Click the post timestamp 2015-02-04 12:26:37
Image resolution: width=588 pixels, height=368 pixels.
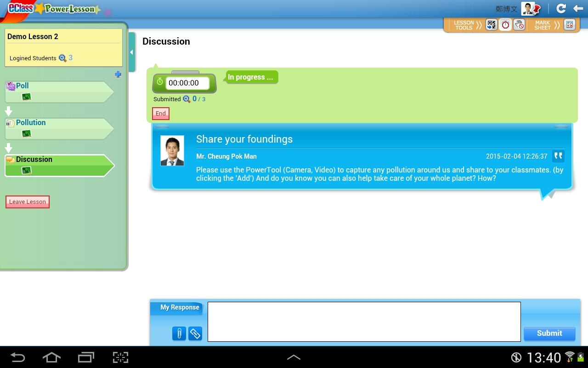tap(517, 156)
